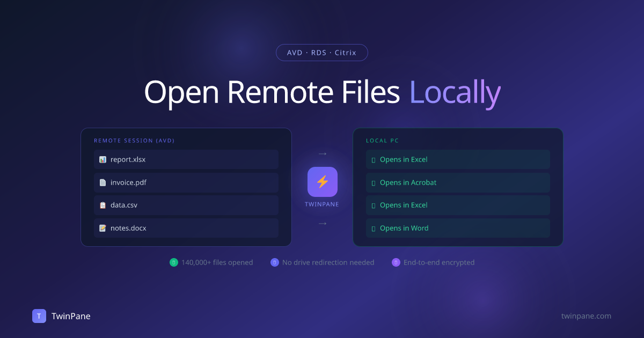Viewport: 644px width, 338px height.
Task: Click the AVD · RDS · Citrix badge
Action: 322,53
